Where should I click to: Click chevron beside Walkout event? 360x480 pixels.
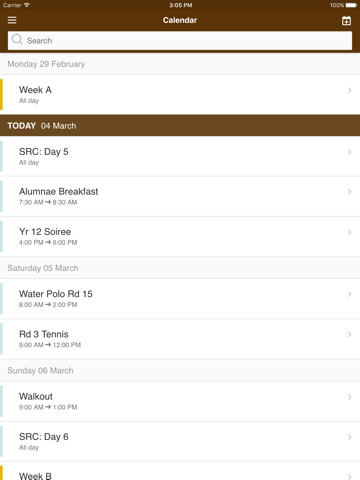tap(349, 397)
